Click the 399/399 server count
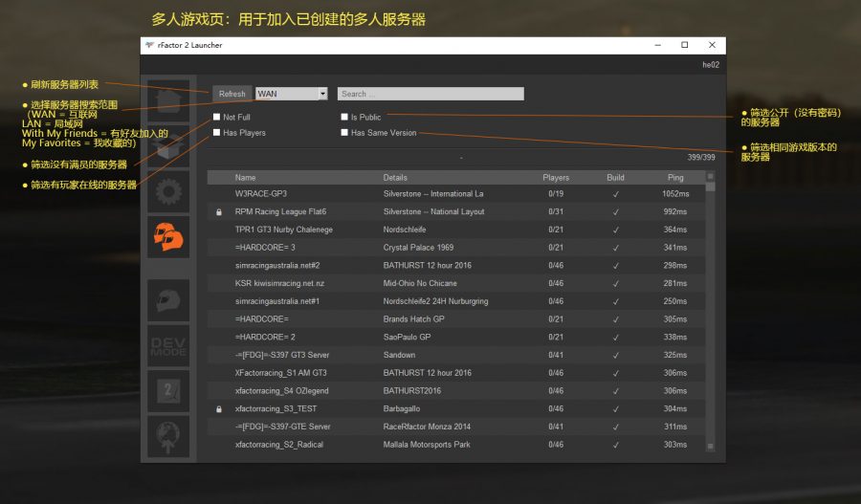The image size is (861, 504). click(x=701, y=157)
